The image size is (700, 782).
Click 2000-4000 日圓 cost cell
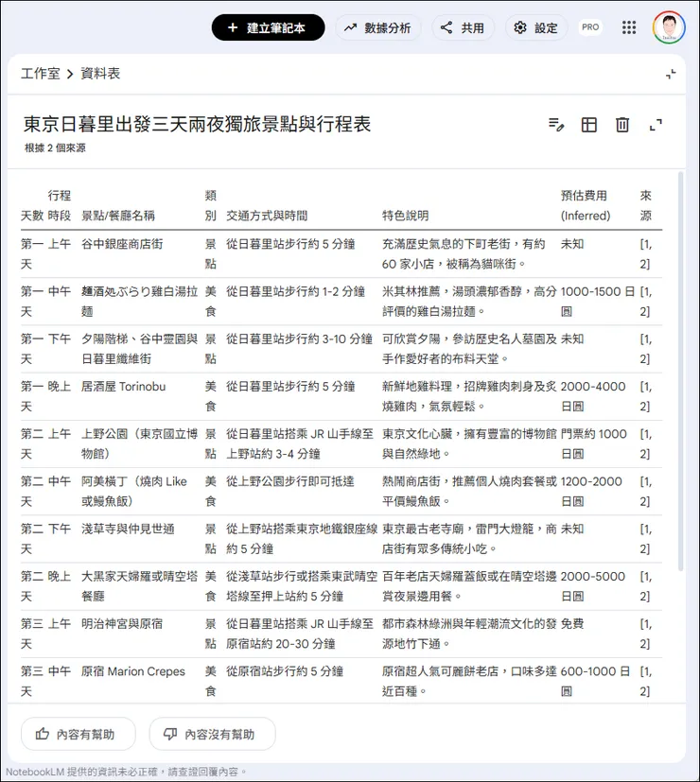tap(593, 396)
